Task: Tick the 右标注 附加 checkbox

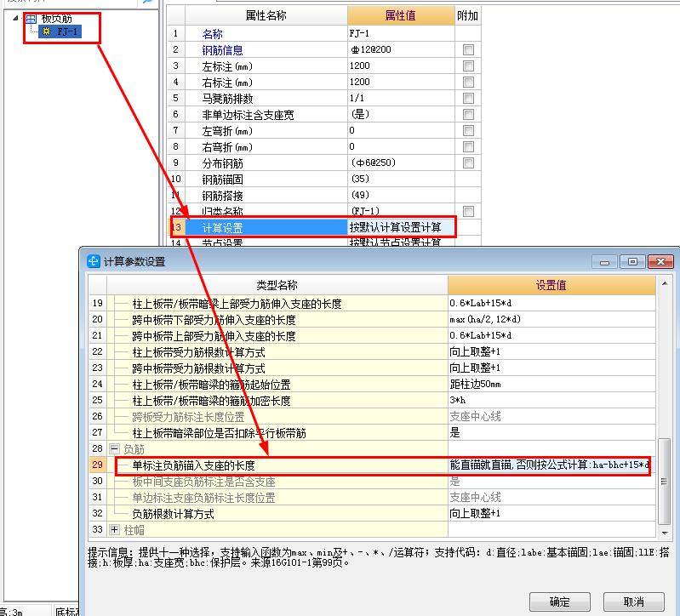Action: (468, 82)
